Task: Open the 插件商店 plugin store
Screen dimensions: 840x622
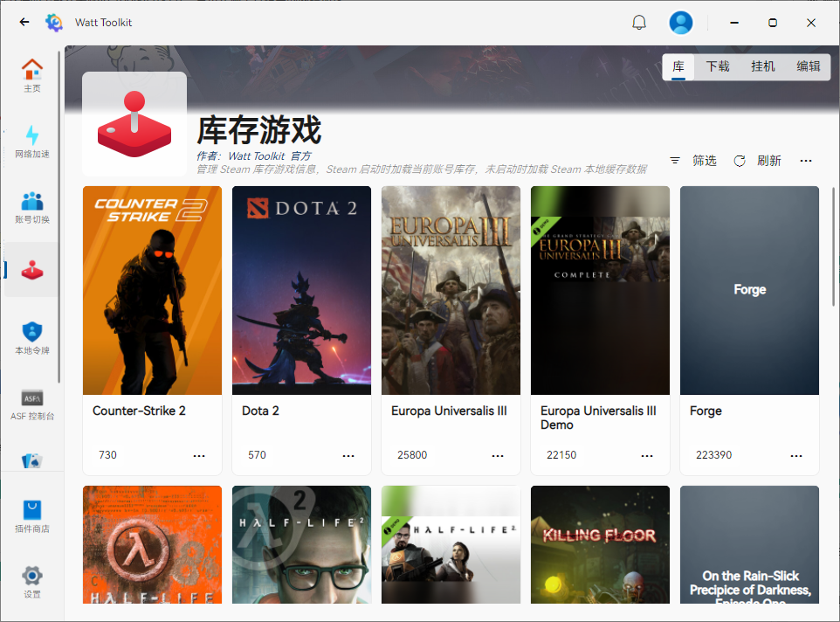Action: point(32,516)
